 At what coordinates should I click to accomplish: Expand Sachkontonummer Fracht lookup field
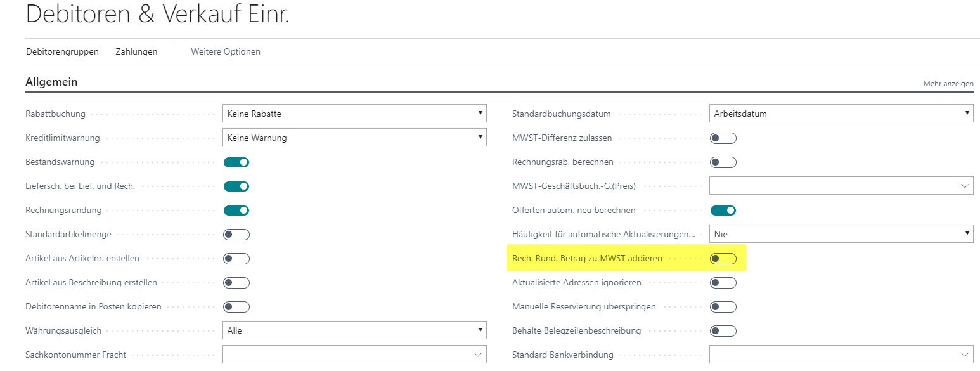[x=479, y=355]
